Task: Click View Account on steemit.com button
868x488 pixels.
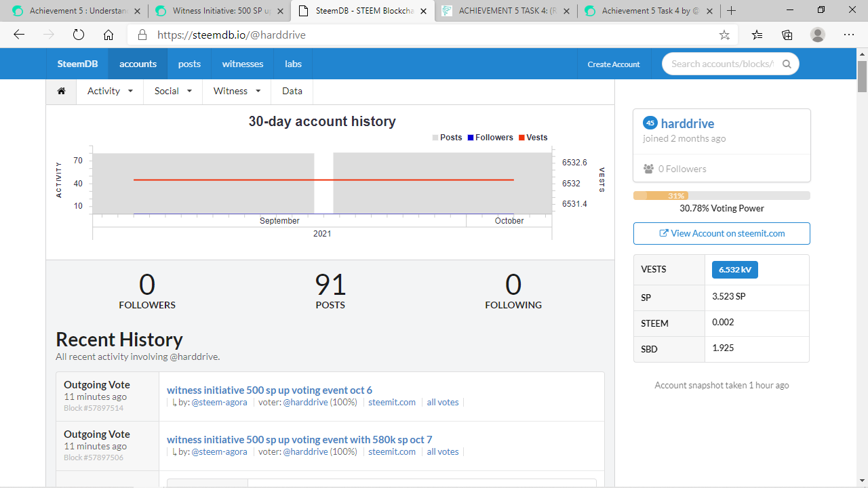Action: click(x=722, y=233)
